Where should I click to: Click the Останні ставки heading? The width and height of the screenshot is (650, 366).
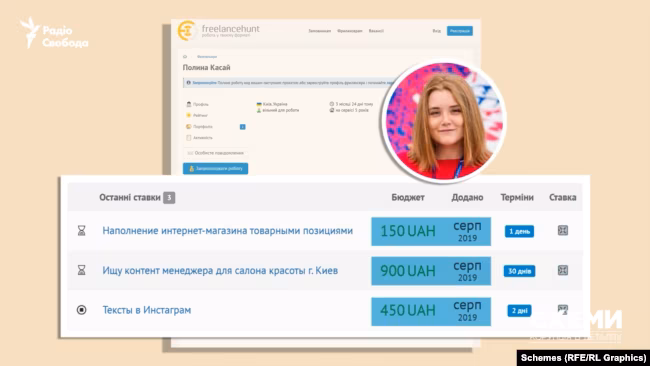pyautogui.click(x=130, y=197)
